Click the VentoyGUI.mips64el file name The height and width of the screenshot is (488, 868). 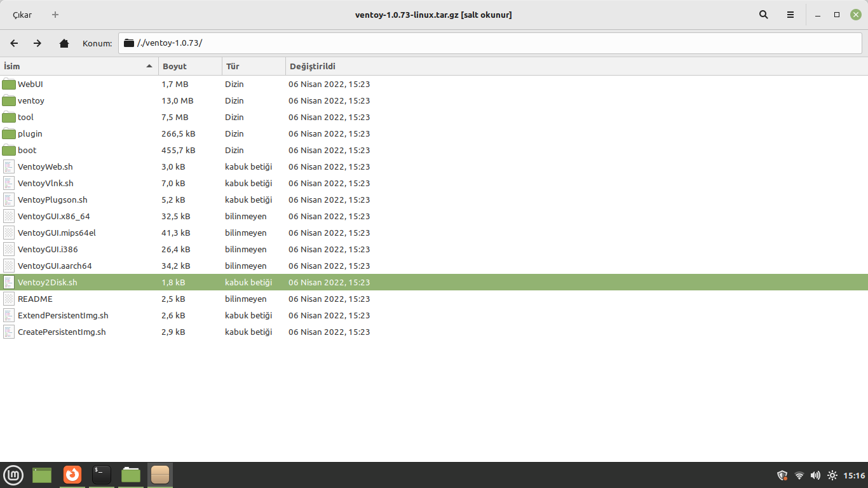pyautogui.click(x=57, y=233)
